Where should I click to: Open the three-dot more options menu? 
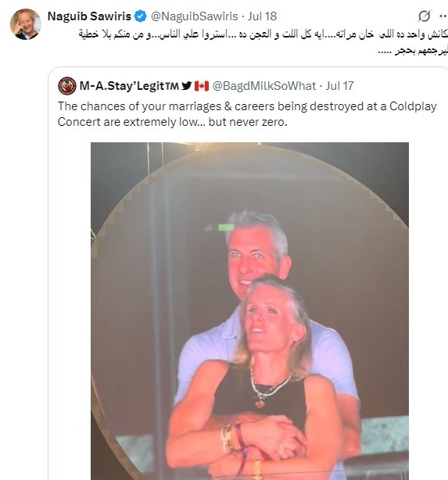tap(443, 16)
